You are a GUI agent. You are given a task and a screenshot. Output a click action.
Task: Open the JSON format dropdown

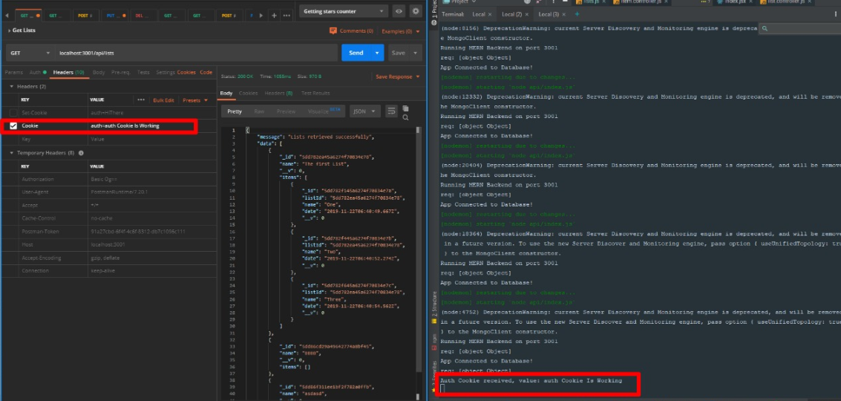click(365, 111)
